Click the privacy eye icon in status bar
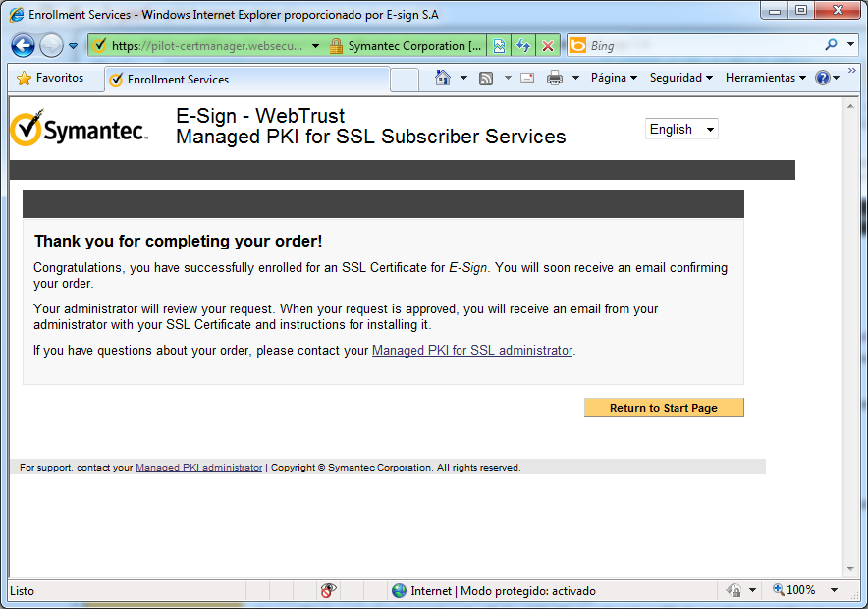868x609 pixels. click(328, 590)
